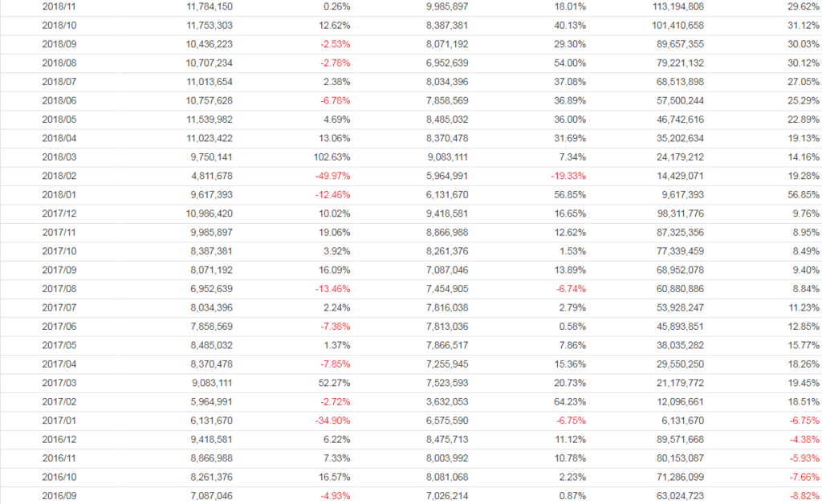Image resolution: width=822 pixels, height=504 pixels.
Task: Click the 52.27% growth cell
Action: 334,382
